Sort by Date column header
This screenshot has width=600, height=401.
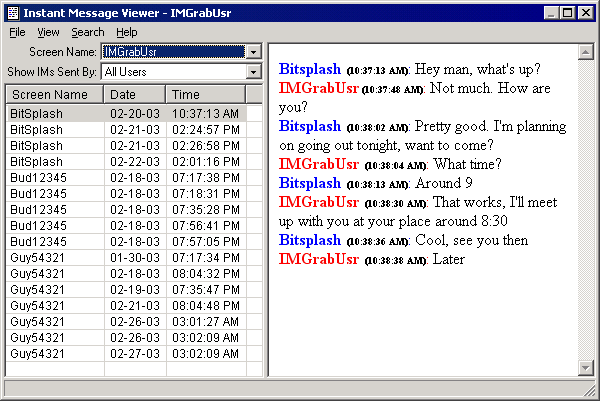click(x=135, y=95)
